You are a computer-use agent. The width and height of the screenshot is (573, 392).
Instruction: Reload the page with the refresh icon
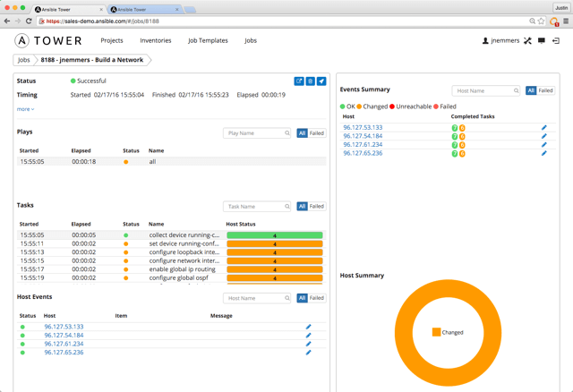coord(29,21)
